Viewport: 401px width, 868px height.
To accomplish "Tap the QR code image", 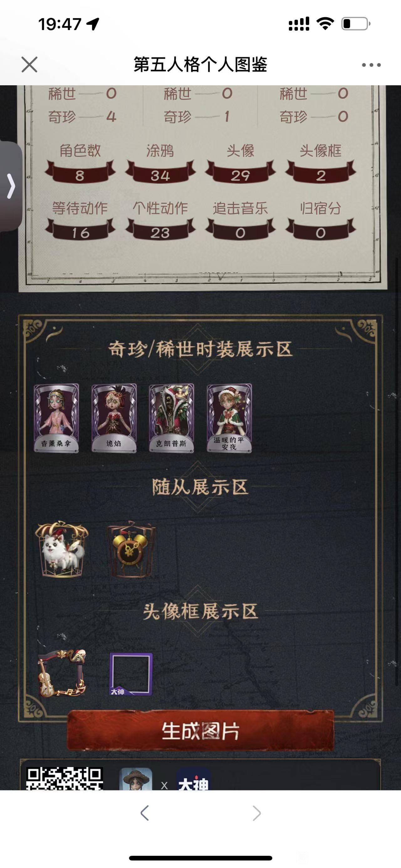I will tap(65, 778).
